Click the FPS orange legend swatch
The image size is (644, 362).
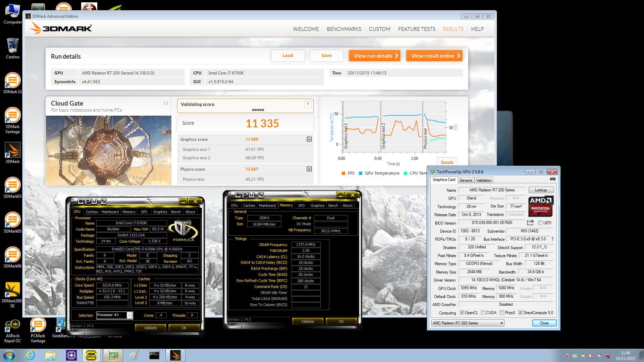click(x=343, y=173)
